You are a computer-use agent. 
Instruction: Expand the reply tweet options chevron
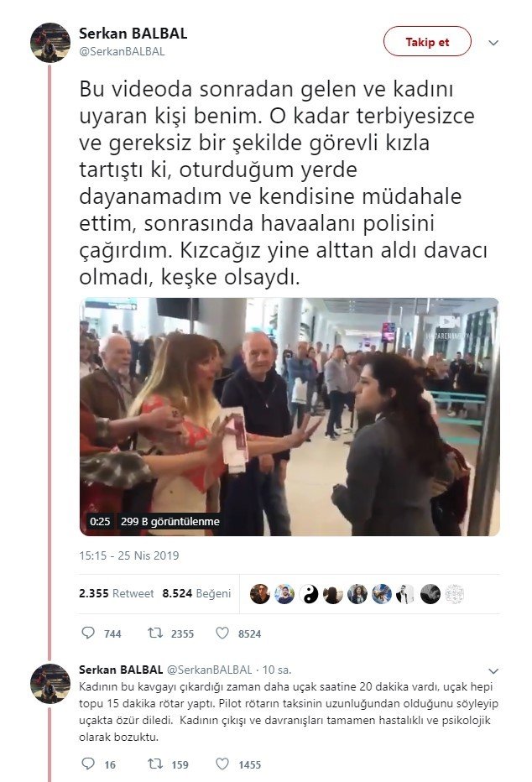(493, 670)
